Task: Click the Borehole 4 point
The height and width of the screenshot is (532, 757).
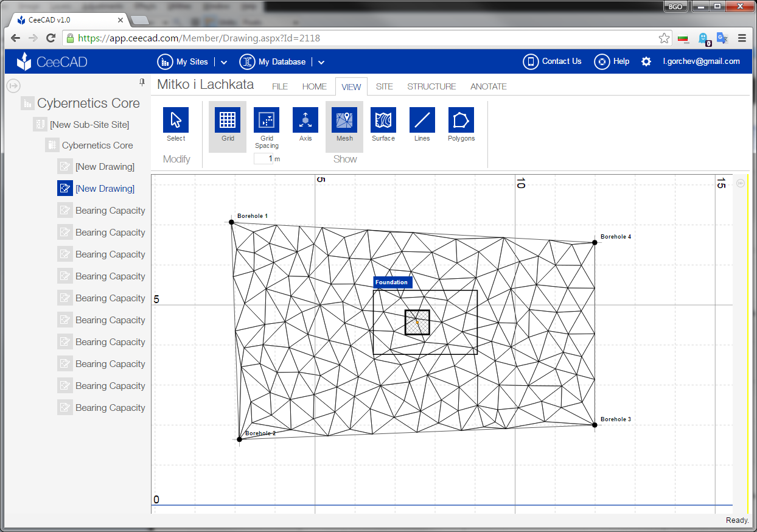Action: (x=595, y=242)
